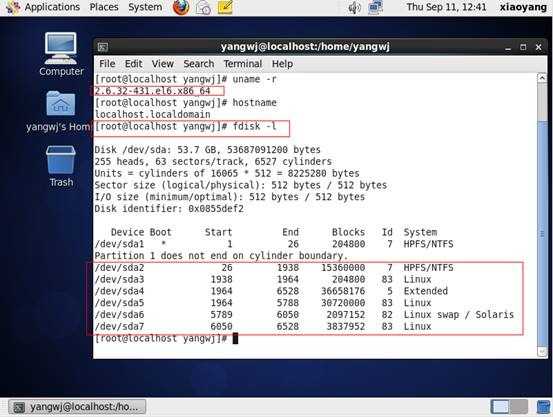This screenshot has height=417, width=553.
Task: Open the xiaoyang user menu
Action: coord(523,7)
